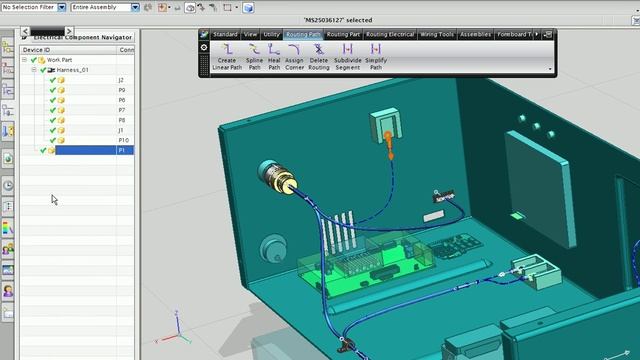Toggle the green check in row P9
The width and height of the screenshot is (640, 360).
pos(53,90)
